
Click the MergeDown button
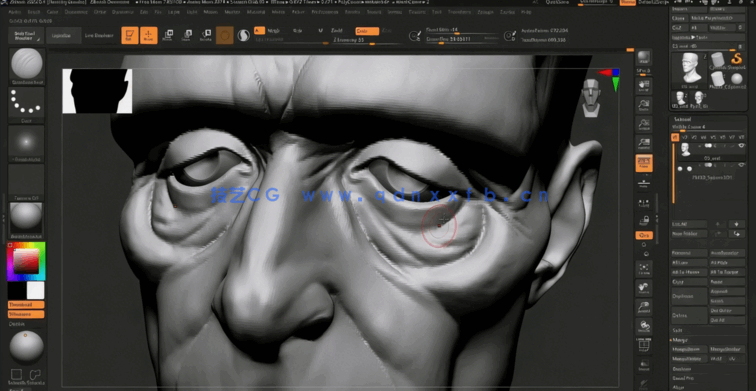tap(689, 349)
